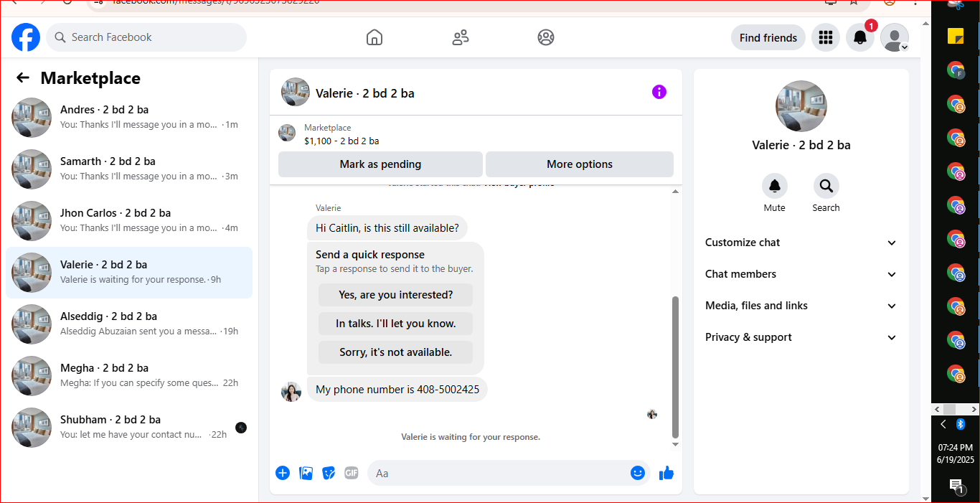
Task: Click the More options button
Action: pos(580,164)
